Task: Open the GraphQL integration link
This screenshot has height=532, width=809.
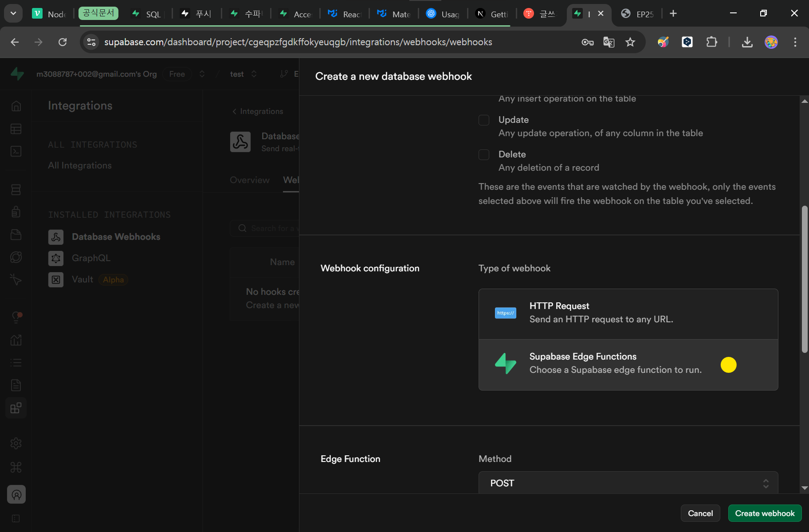Action: click(x=91, y=258)
